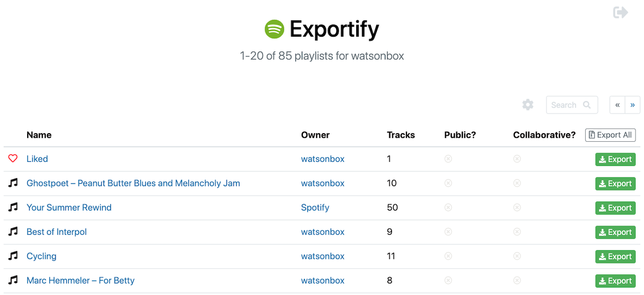Click the Public status icon for Liked
The width and height of the screenshot is (644, 295).
pyautogui.click(x=448, y=159)
